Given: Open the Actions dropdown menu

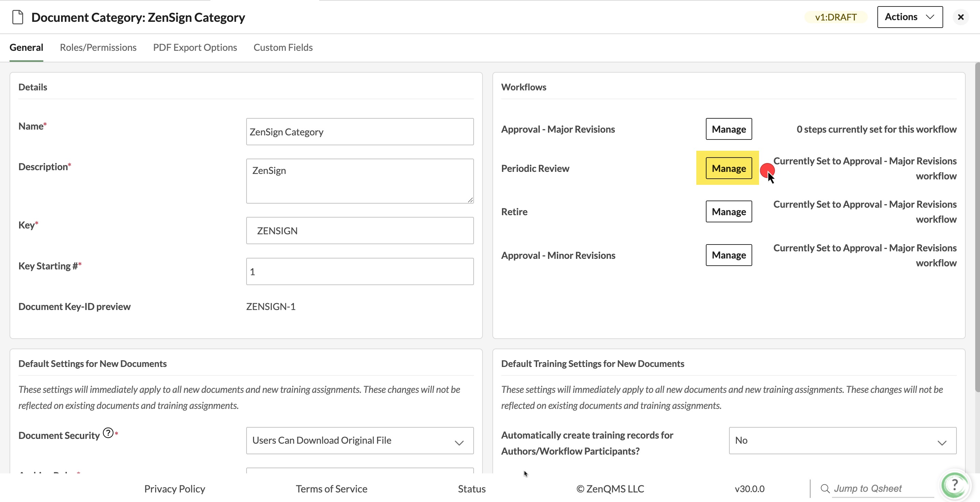Looking at the screenshot, I should point(910,17).
